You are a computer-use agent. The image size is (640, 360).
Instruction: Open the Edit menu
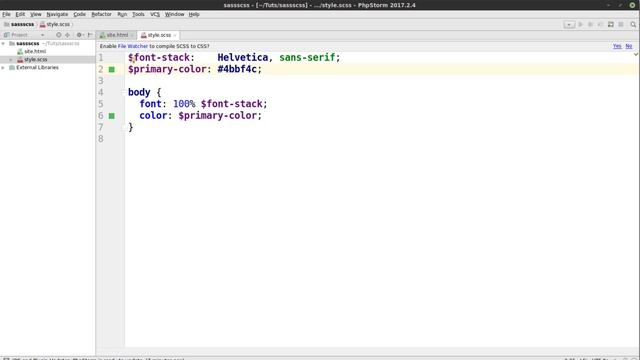(20, 14)
